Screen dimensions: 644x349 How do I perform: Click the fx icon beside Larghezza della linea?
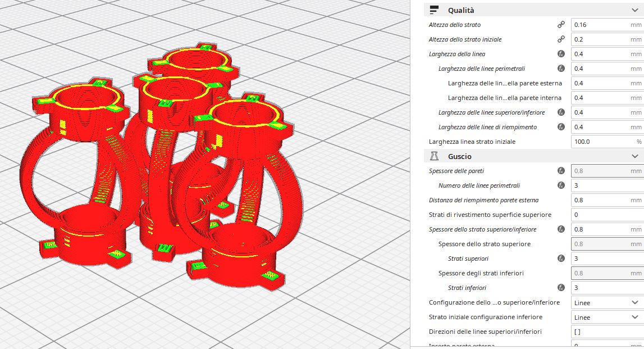click(x=561, y=54)
